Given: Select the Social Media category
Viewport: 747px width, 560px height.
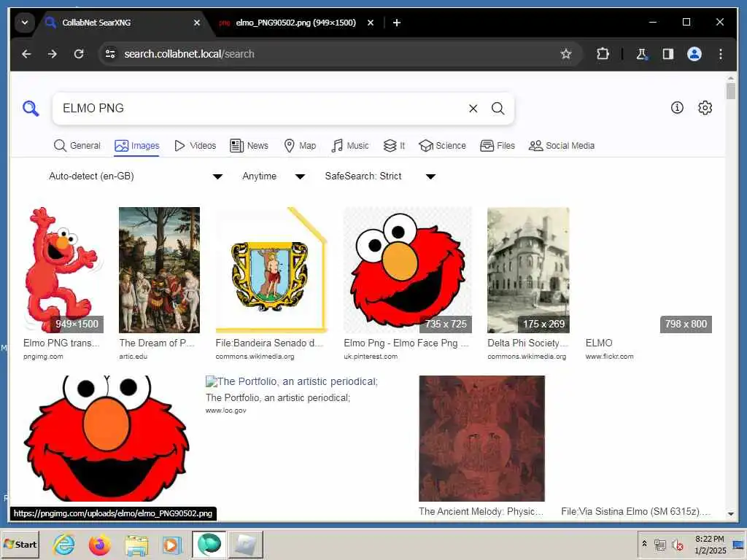Looking at the screenshot, I should (562, 146).
